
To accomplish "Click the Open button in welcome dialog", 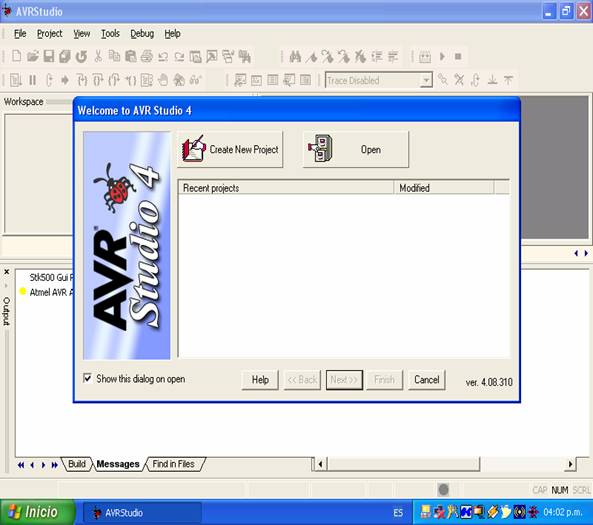I will (x=356, y=149).
